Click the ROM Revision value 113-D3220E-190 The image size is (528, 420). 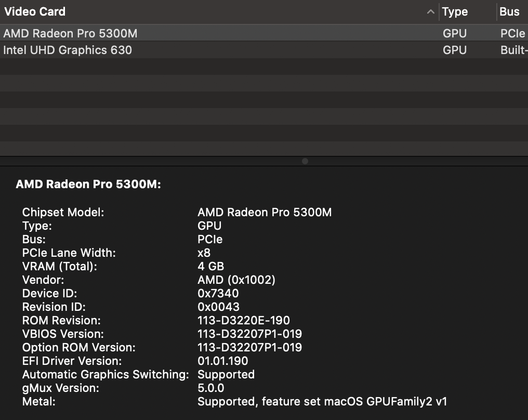point(244,320)
